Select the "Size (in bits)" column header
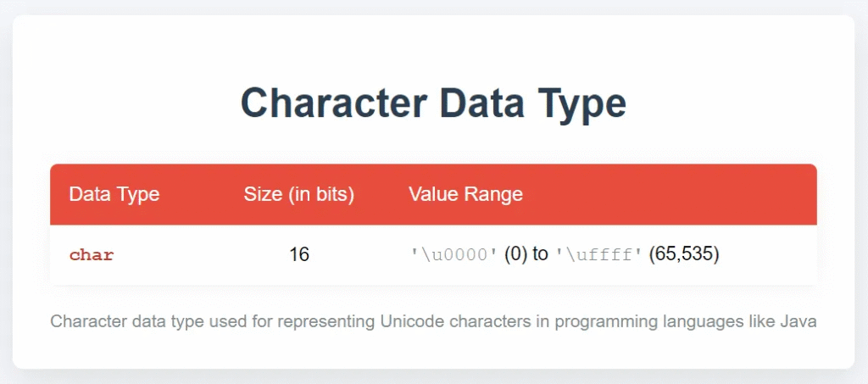This screenshot has height=384, width=868. click(299, 195)
